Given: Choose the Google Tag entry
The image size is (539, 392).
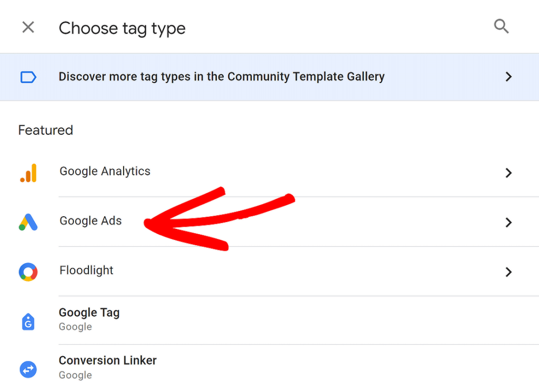Looking at the screenshot, I should tap(89, 313).
